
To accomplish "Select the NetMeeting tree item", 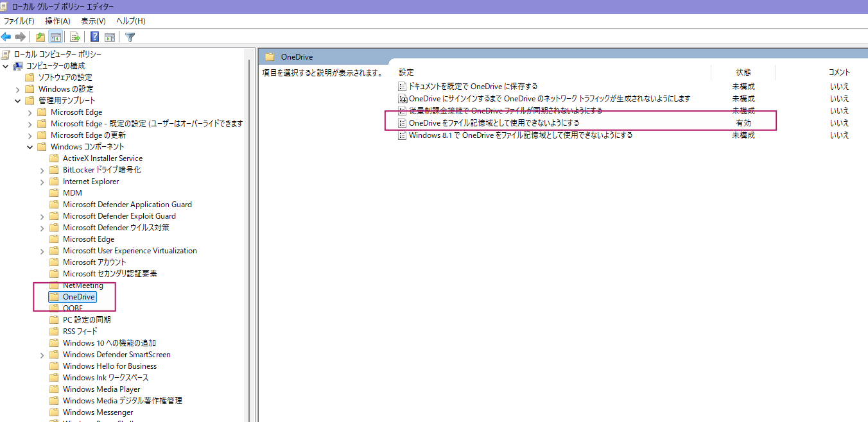I will (83, 285).
